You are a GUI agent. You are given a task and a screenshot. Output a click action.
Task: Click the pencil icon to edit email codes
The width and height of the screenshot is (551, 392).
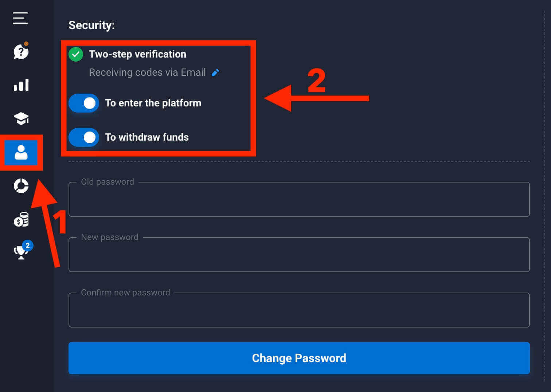pos(216,72)
